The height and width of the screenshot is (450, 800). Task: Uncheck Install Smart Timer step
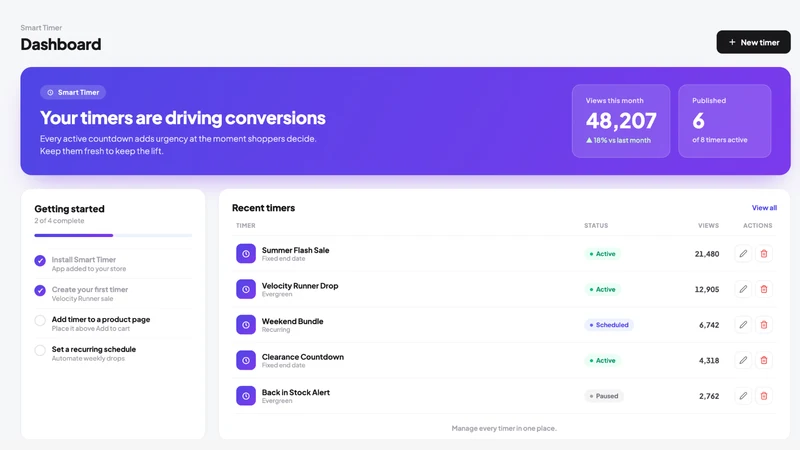[x=40, y=261]
